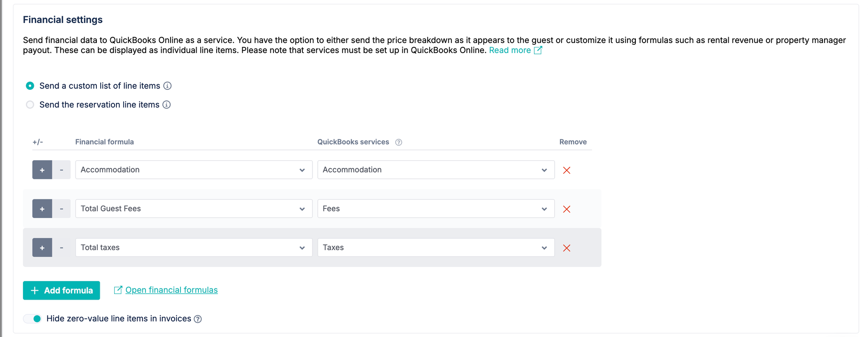The height and width of the screenshot is (337, 868).
Task: Toggle Hide zero-value line items in invoices
Action: (33, 319)
